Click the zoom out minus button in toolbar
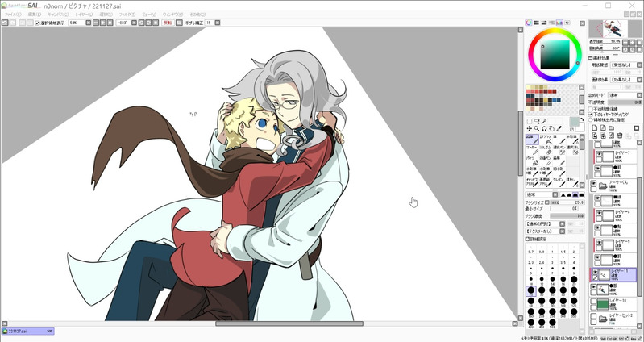 (x=96, y=23)
